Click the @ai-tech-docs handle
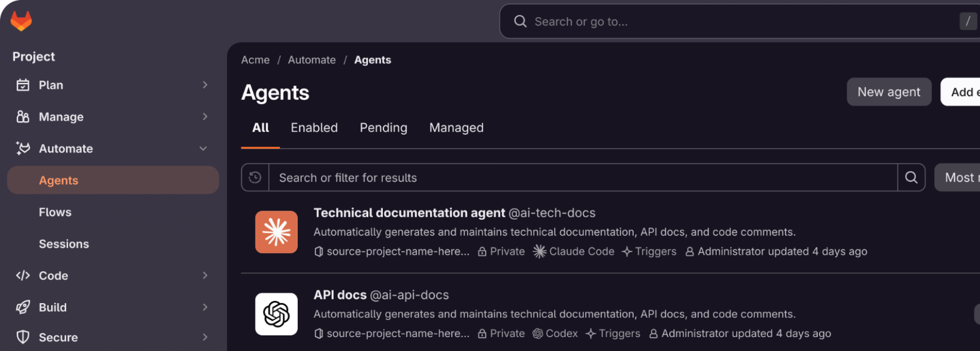980x351 pixels. tap(552, 213)
